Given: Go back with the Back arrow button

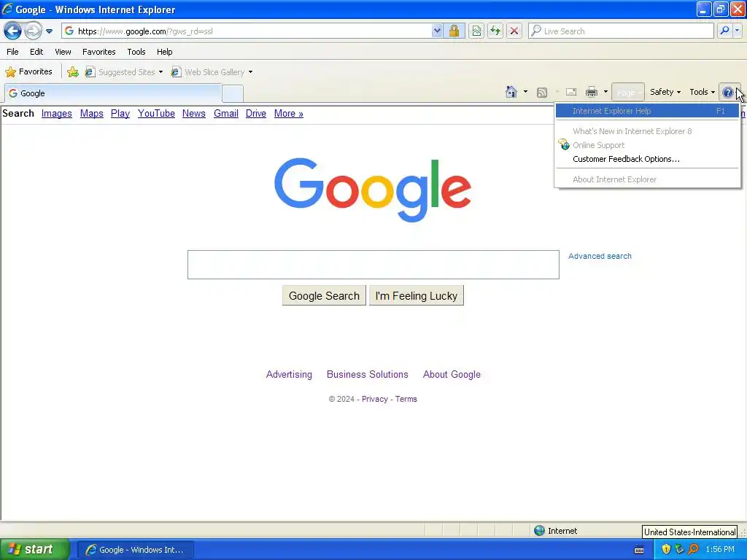Looking at the screenshot, I should point(13,31).
